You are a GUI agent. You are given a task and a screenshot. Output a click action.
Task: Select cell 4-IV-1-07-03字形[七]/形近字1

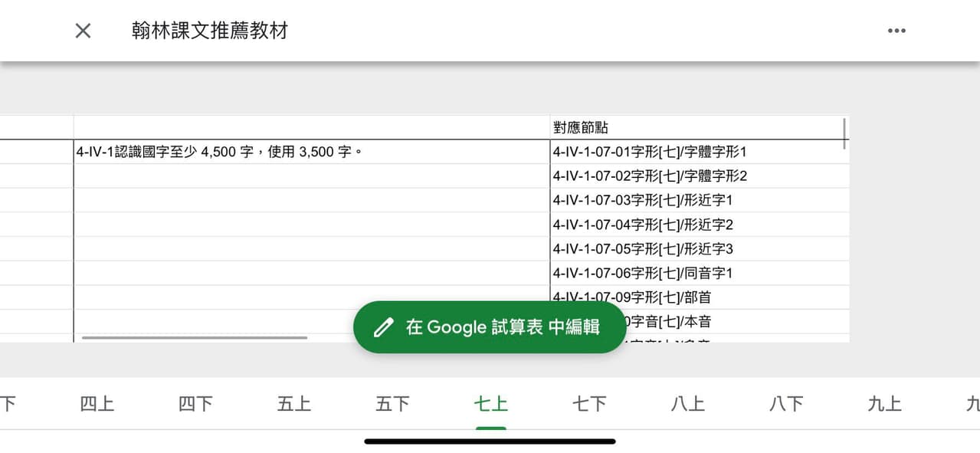coord(699,200)
